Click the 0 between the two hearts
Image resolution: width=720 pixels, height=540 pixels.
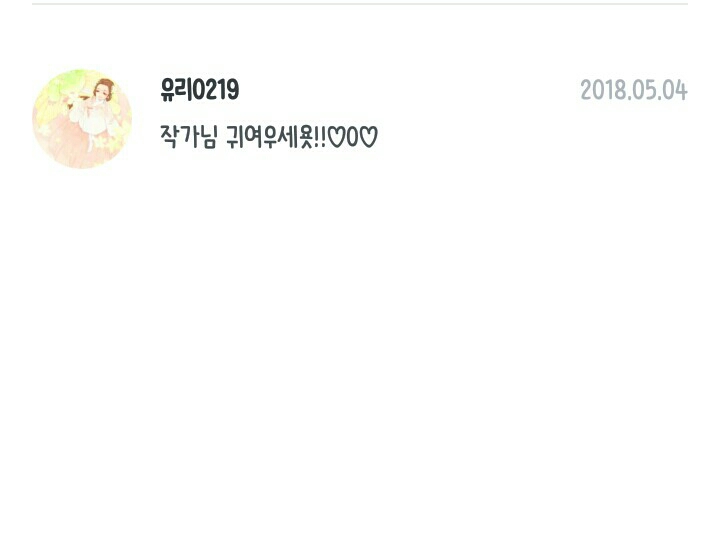coord(352,137)
